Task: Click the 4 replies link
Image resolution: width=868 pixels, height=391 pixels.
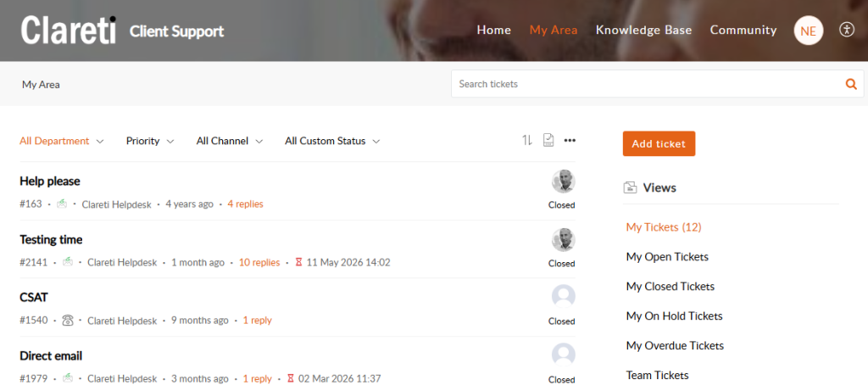Action: 245,204
